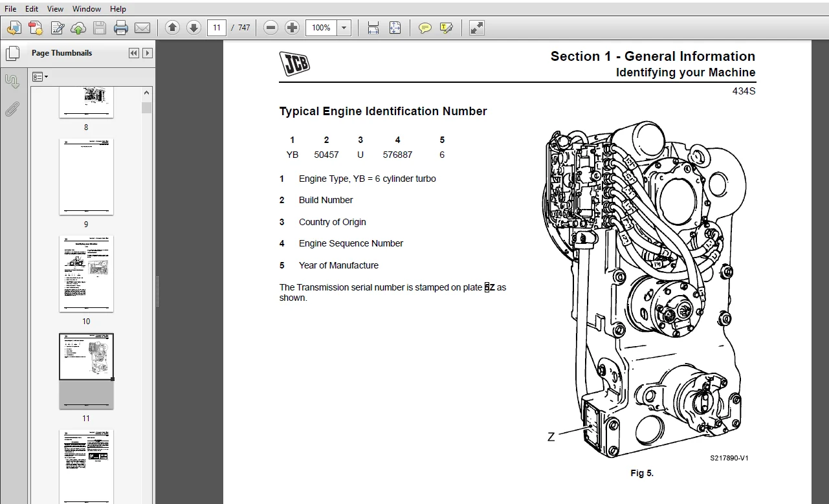
Task: Open the Help menu
Action: tap(118, 9)
